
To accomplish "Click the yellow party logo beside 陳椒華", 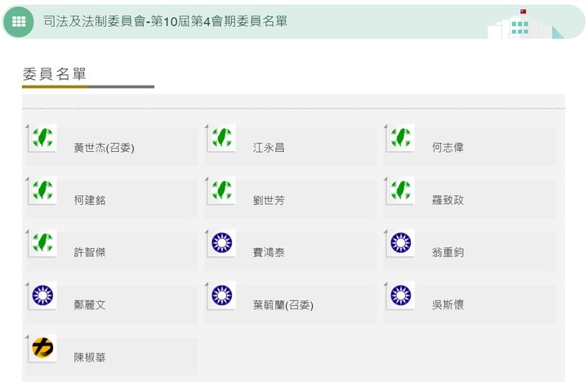I will point(42,348).
